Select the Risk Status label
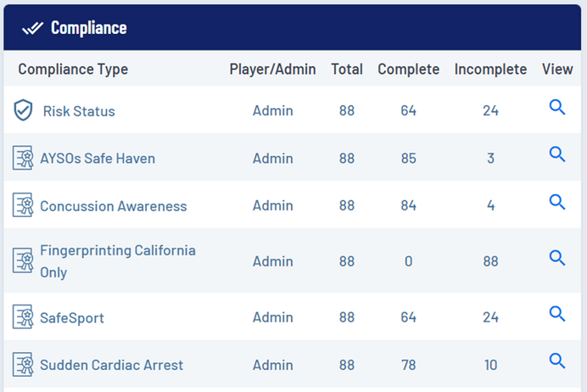This screenshot has height=392, width=587. (79, 111)
